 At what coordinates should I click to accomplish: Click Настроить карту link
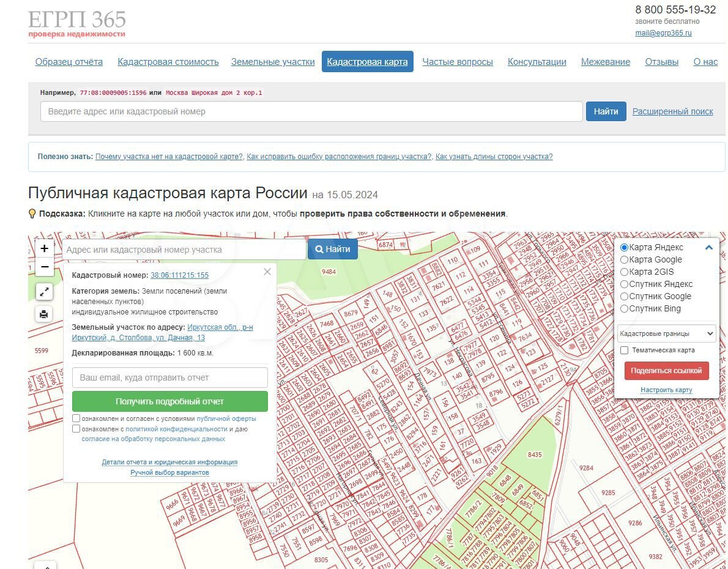coord(666,390)
